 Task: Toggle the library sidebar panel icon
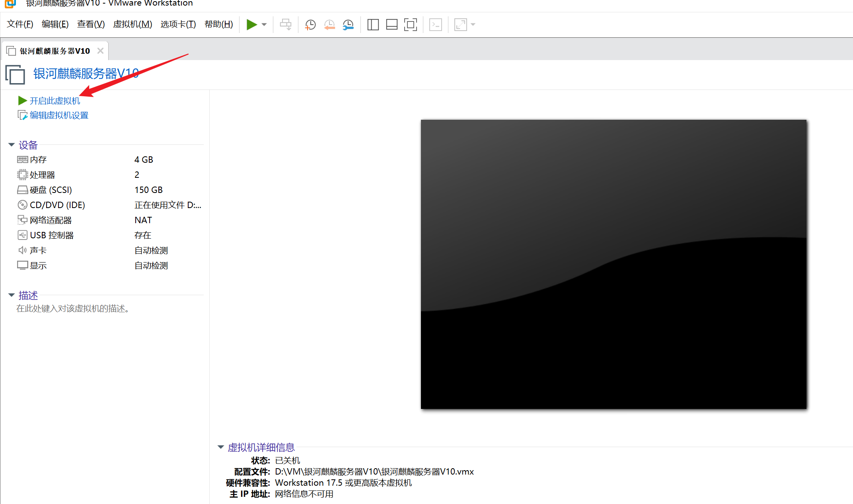[373, 25]
